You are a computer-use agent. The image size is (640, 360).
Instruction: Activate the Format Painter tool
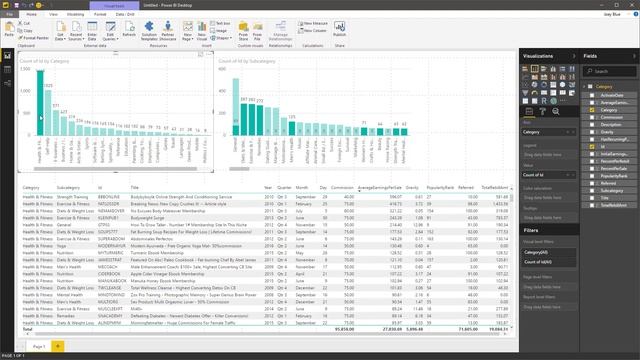pyautogui.click(x=33, y=38)
